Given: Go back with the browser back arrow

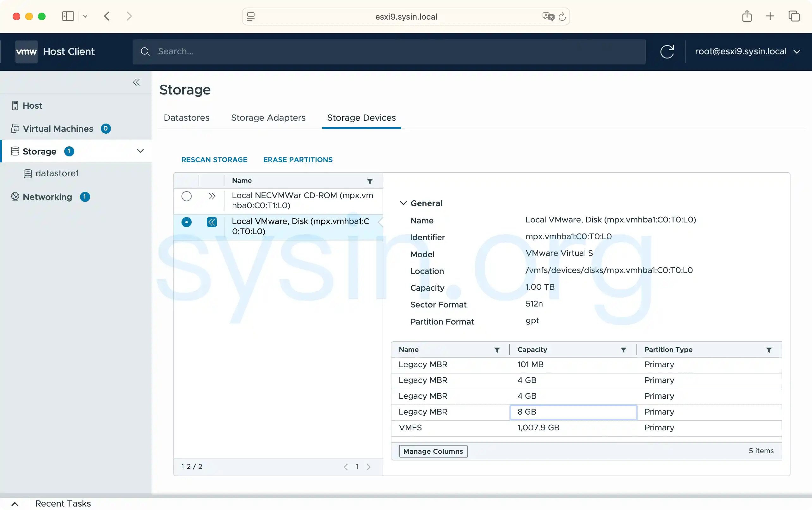Looking at the screenshot, I should coord(107,16).
